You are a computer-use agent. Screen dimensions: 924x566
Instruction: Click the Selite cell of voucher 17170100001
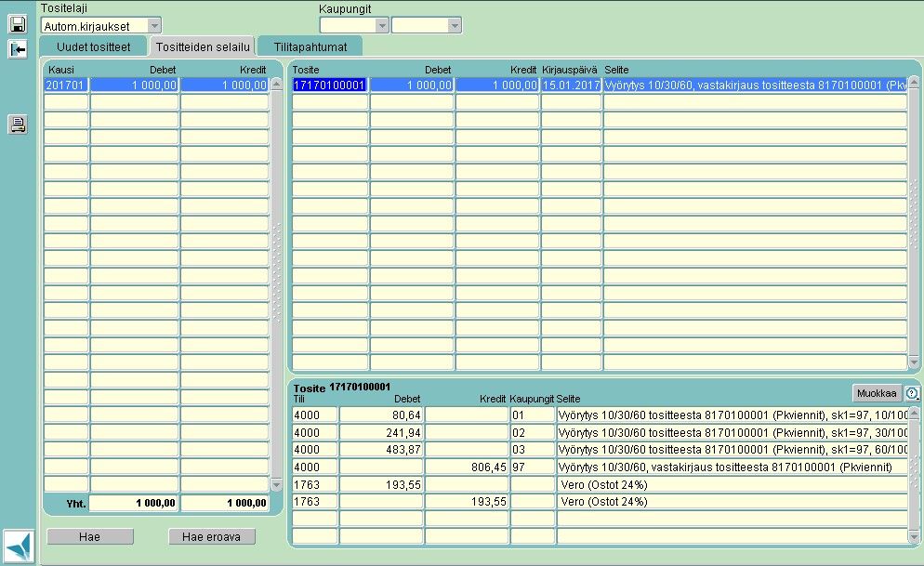(755, 86)
